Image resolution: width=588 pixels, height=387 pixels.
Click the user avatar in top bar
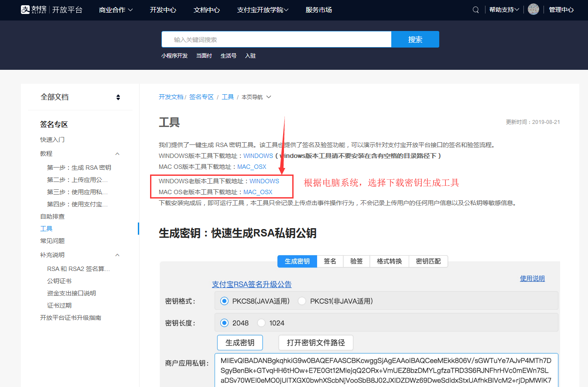pyautogui.click(x=533, y=10)
